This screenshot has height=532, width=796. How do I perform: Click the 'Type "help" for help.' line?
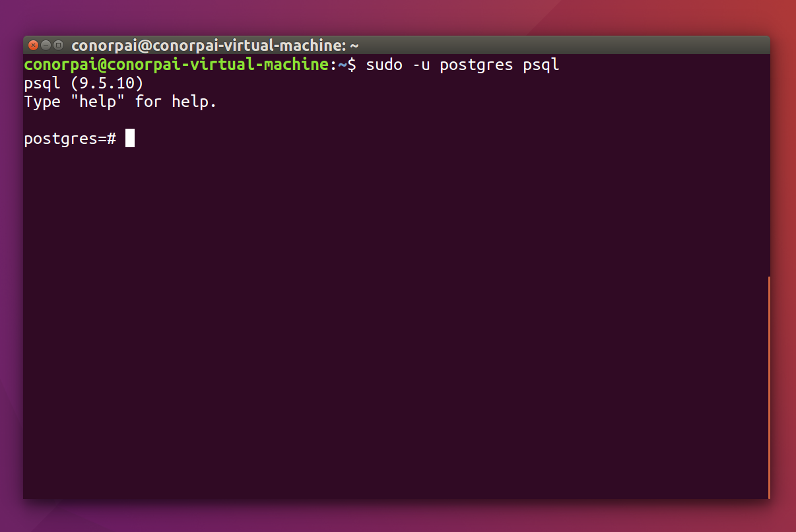pyautogui.click(x=120, y=102)
